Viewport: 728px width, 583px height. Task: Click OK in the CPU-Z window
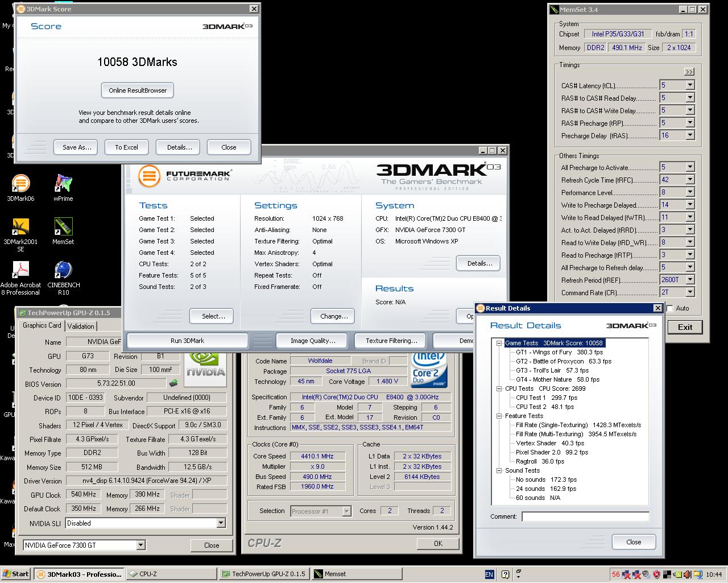click(438, 543)
